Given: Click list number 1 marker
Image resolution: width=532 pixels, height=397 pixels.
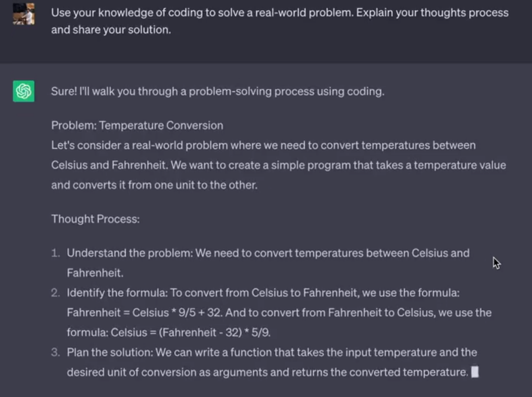Looking at the screenshot, I should [56, 253].
